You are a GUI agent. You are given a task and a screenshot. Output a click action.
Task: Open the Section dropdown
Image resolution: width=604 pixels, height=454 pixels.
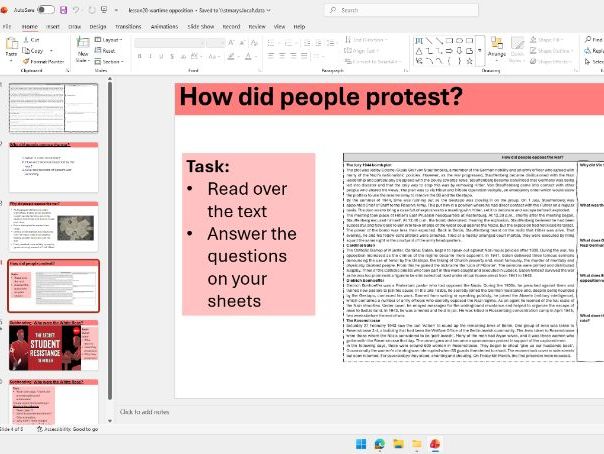pos(109,62)
